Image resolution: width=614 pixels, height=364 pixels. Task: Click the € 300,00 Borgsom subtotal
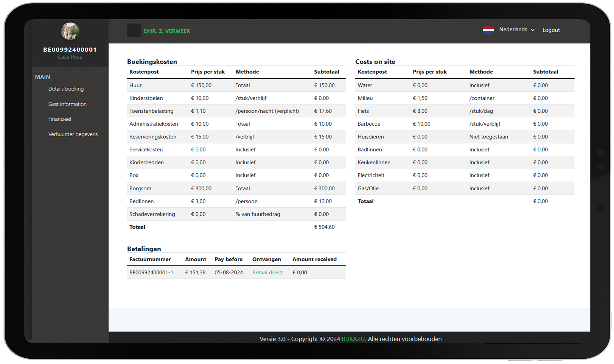324,188
